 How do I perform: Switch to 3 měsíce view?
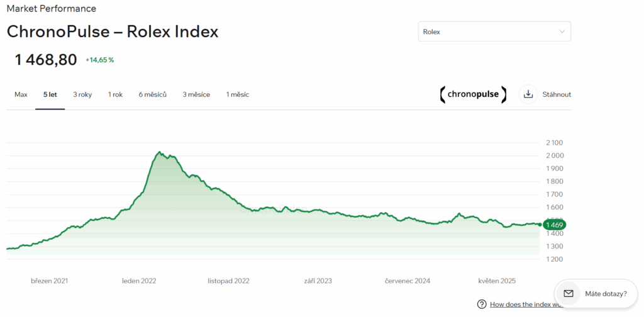pos(196,94)
